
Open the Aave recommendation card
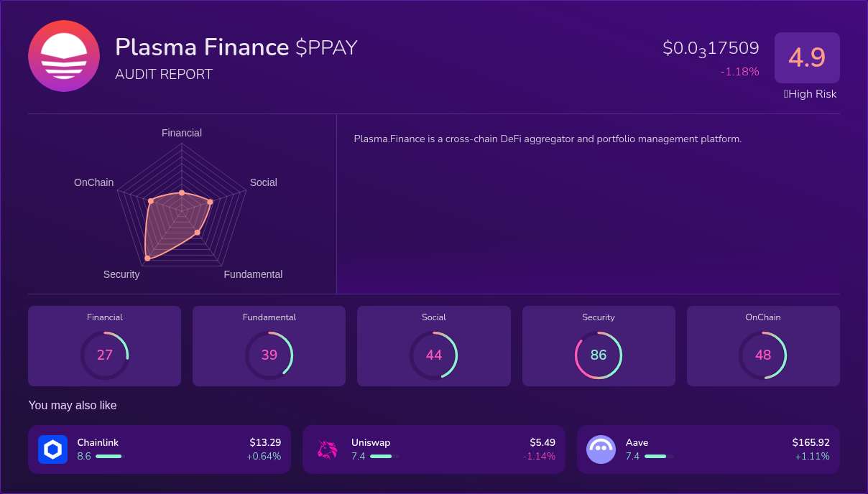point(708,449)
